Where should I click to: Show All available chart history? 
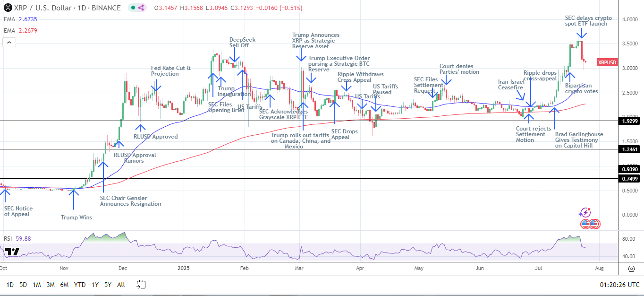click(x=121, y=285)
